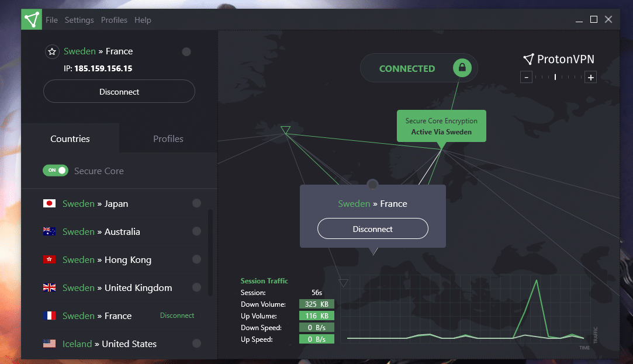Star the Sweden » France connection as favorite
This screenshot has width=633, height=364.
[52, 51]
